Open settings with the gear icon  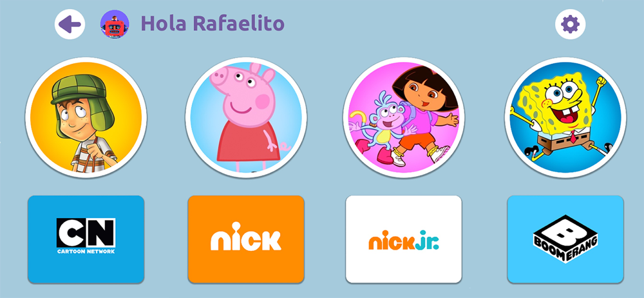[570, 25]
